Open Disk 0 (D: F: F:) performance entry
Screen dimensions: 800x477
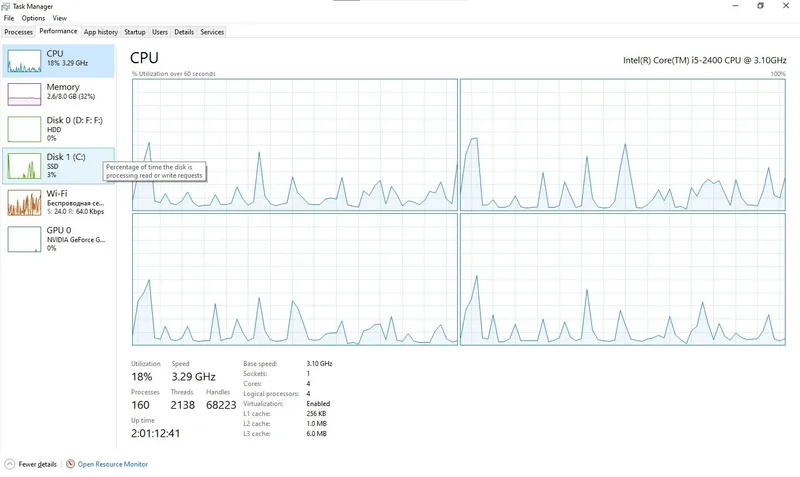coord(58,129)
